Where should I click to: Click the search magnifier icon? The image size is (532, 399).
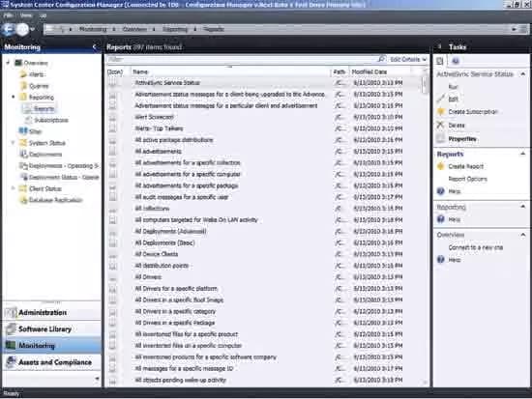[x=382, y=59]
